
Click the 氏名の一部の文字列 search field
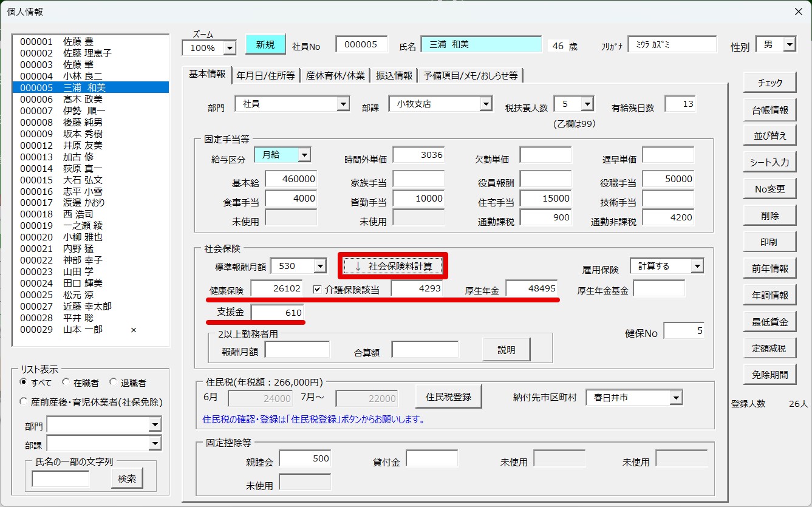tap(61, 478)
